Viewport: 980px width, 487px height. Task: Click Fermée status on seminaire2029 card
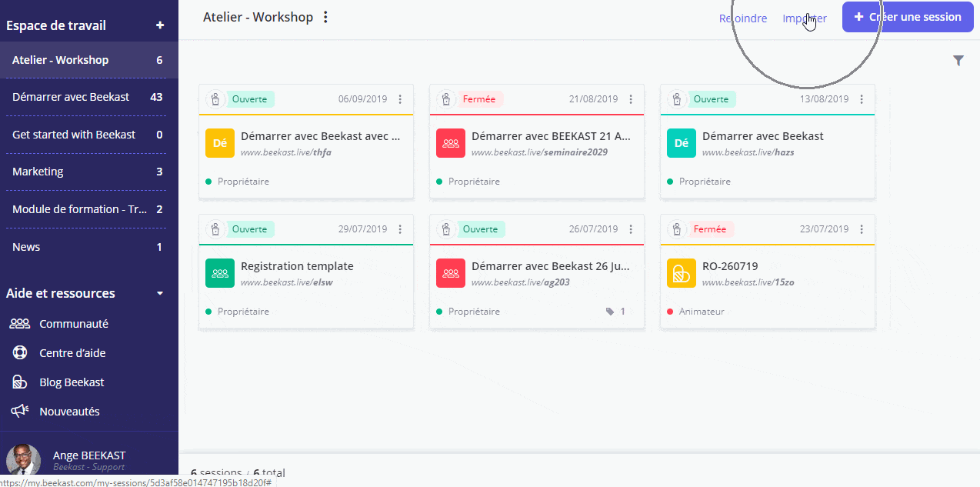click(479, 99)
